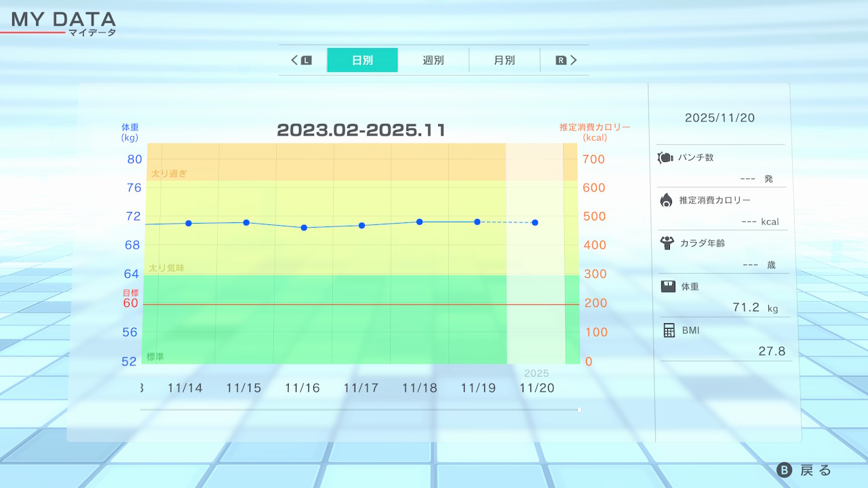Select the 11/16 data point on graph
868x488 pixels.
304,228
